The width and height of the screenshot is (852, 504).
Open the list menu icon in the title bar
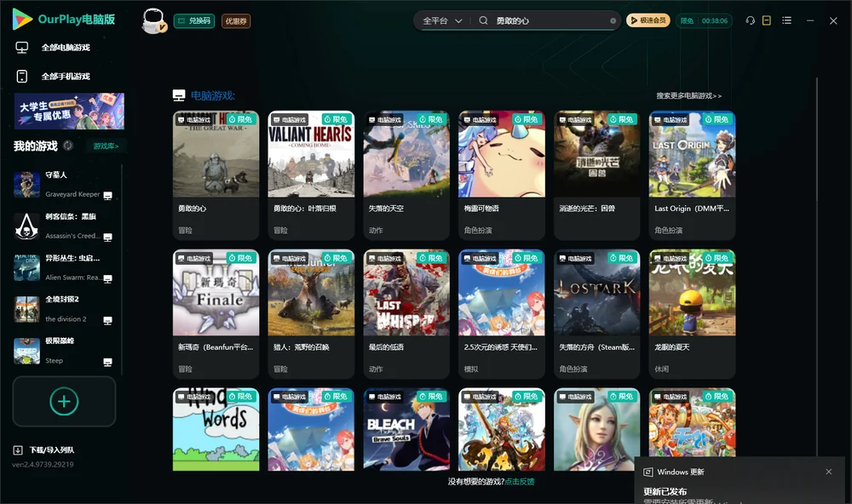[786, 20]
